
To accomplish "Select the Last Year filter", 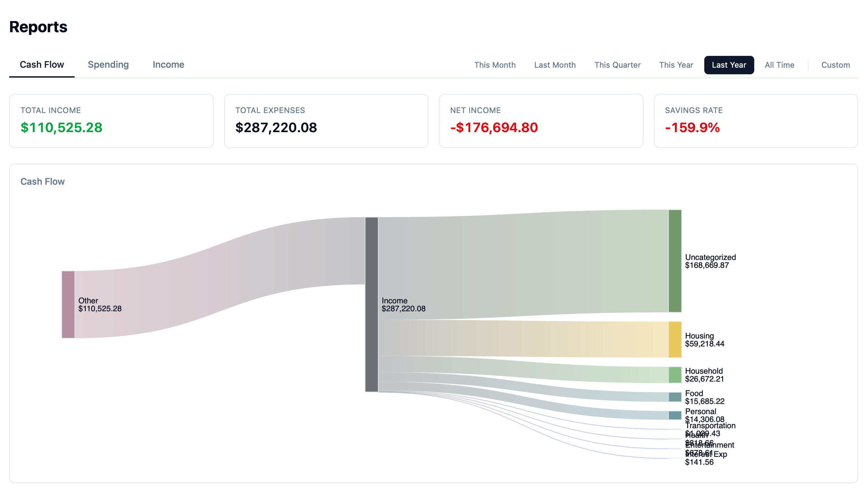I will tap(729, 65).
